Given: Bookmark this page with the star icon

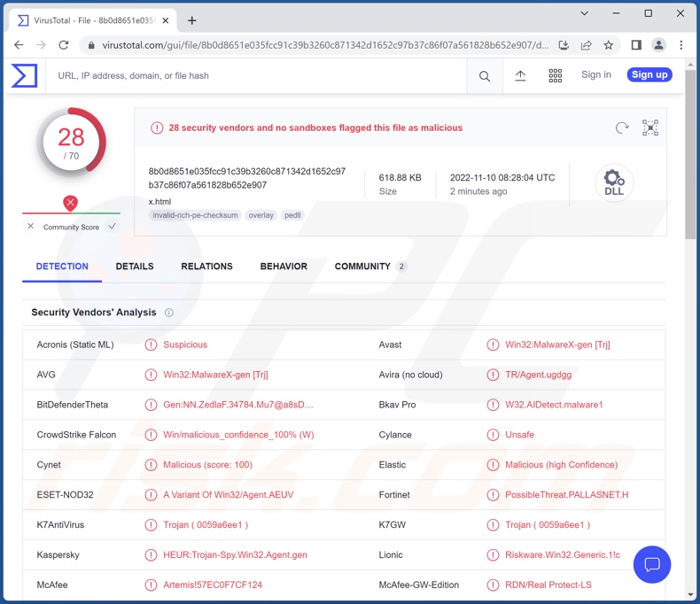Looking at the screenshot, I should pyautogui.click(x=608, y=45).
